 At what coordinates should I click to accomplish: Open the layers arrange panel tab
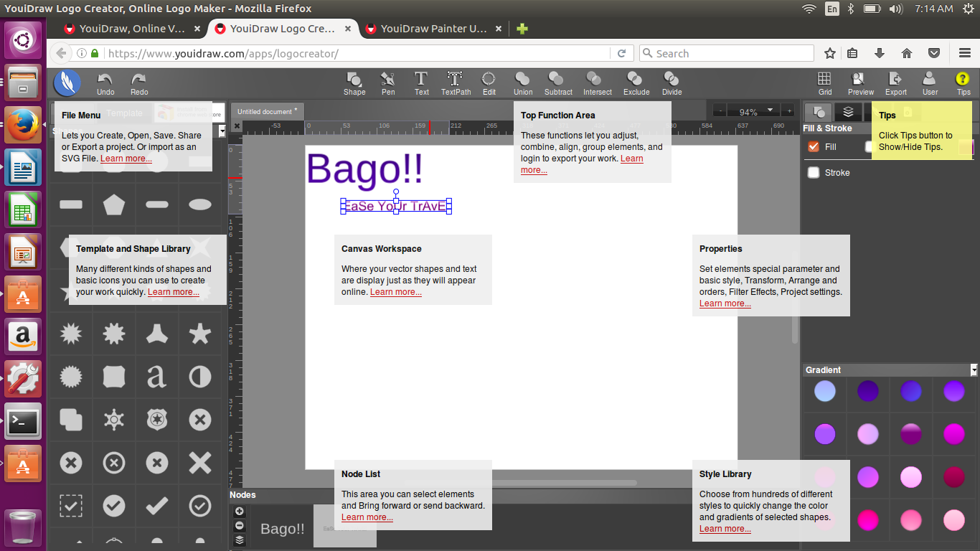[x=848, y=112]
